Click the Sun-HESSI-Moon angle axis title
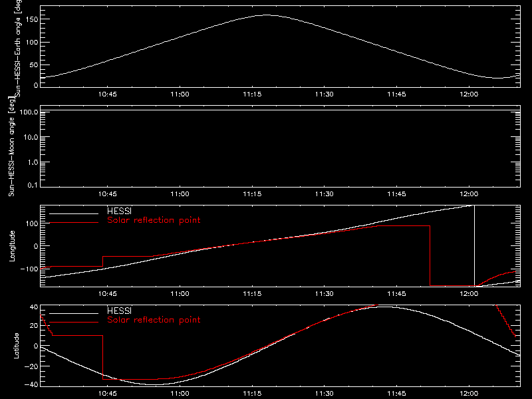The width and height of the screenshot is (532, 399). (11, 146)
